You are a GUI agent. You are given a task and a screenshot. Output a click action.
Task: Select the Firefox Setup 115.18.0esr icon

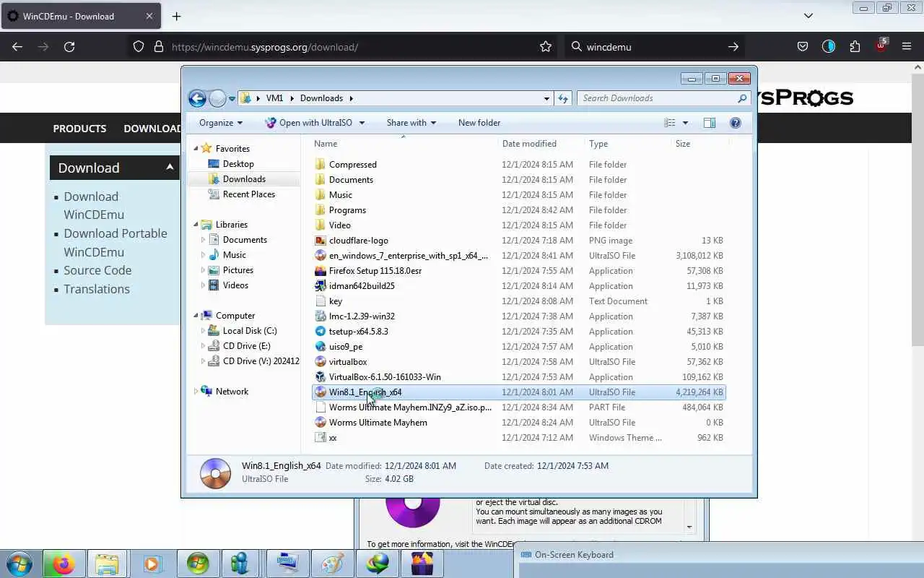(321, 271)
